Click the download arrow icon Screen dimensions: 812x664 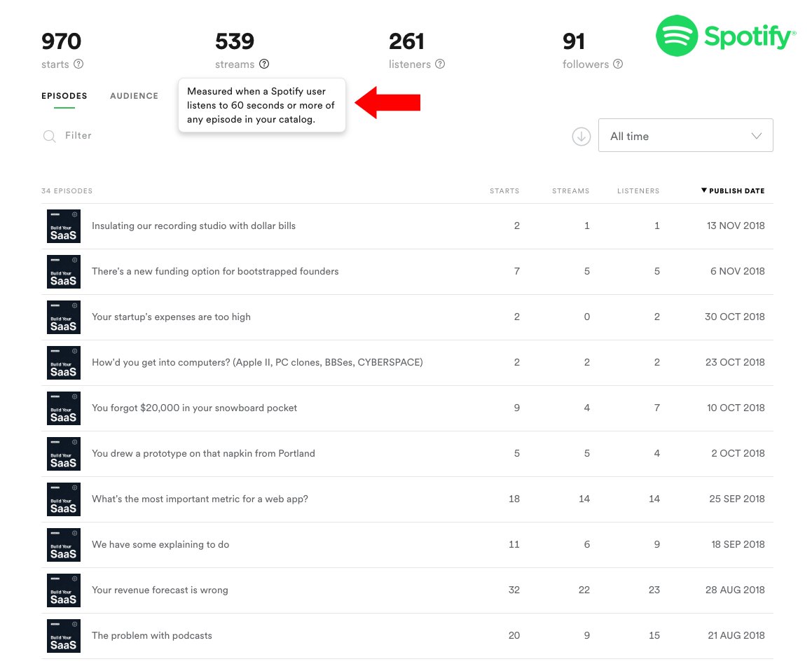581,137
